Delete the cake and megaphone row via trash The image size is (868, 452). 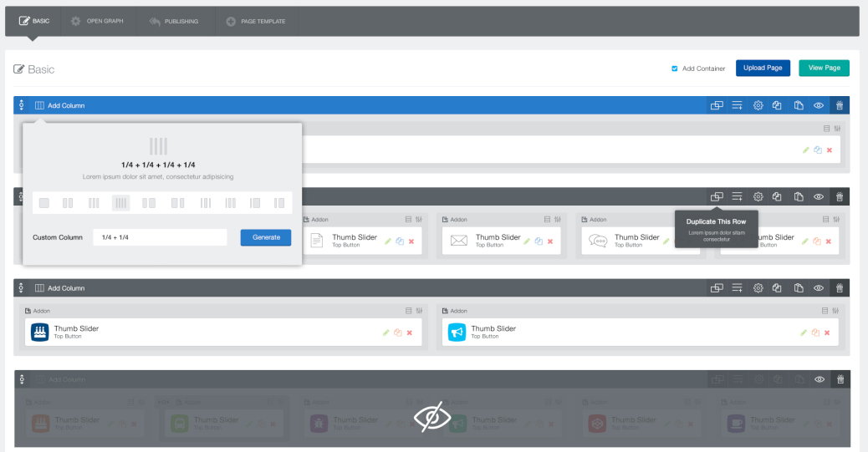840,287
